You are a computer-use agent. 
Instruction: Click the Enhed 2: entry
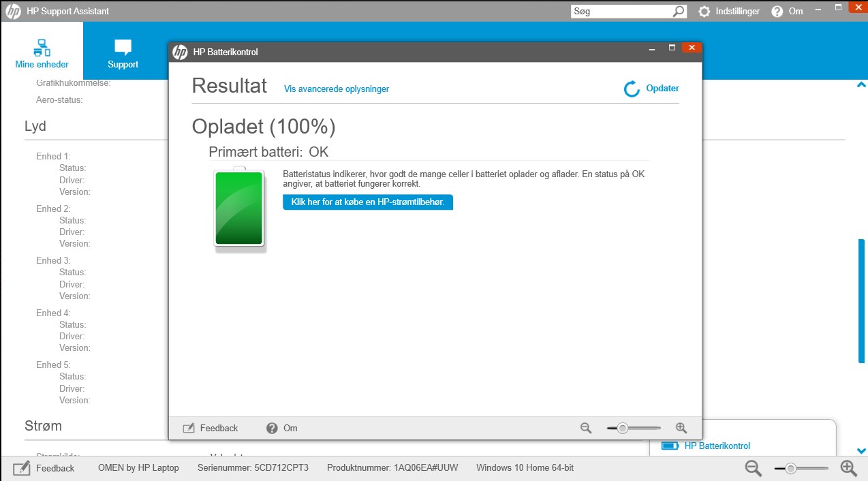(53, 208)
